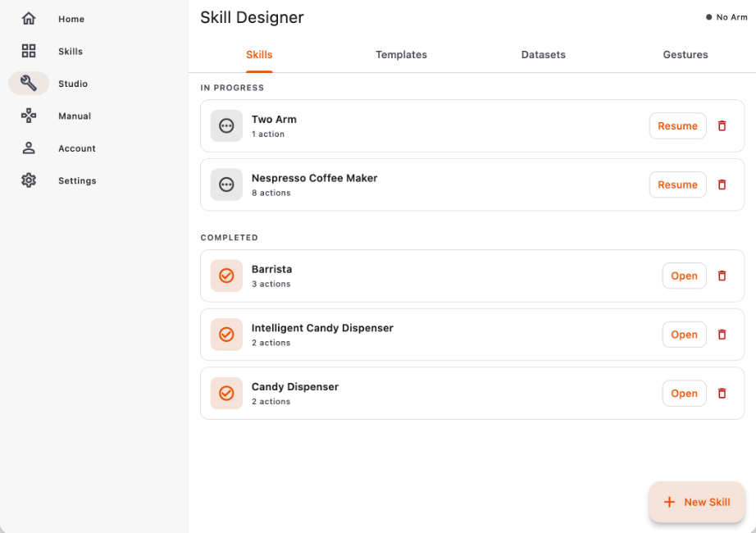Open the Manual label in the sidebar
Image resolution: width=756 pixels, height=533 pixels.
pyautogui.click(x=75, y=116)
